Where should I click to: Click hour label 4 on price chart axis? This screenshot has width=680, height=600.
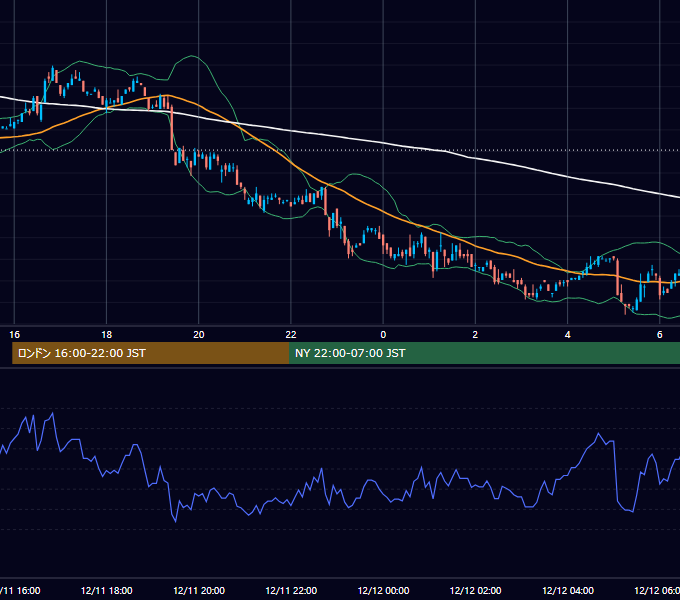tap(568, 335)
